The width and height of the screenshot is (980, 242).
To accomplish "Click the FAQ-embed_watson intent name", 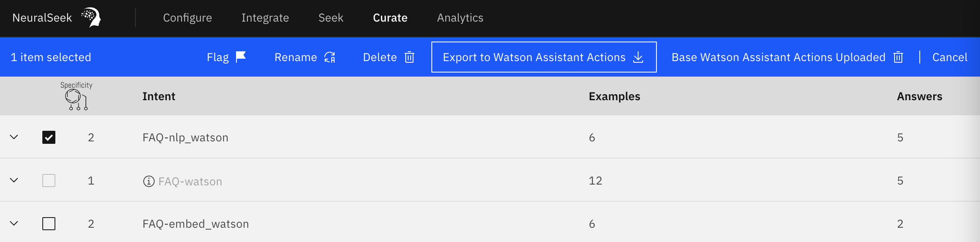I will (x=196, y=224).
